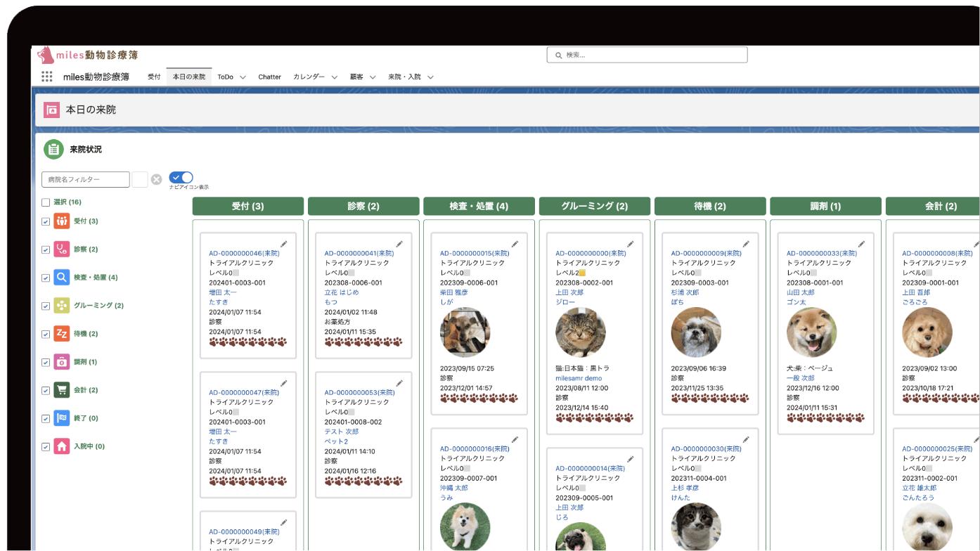Click the 診察 stethoscope icon
Viewport: 980px width, 551px height.
(62, 249)
